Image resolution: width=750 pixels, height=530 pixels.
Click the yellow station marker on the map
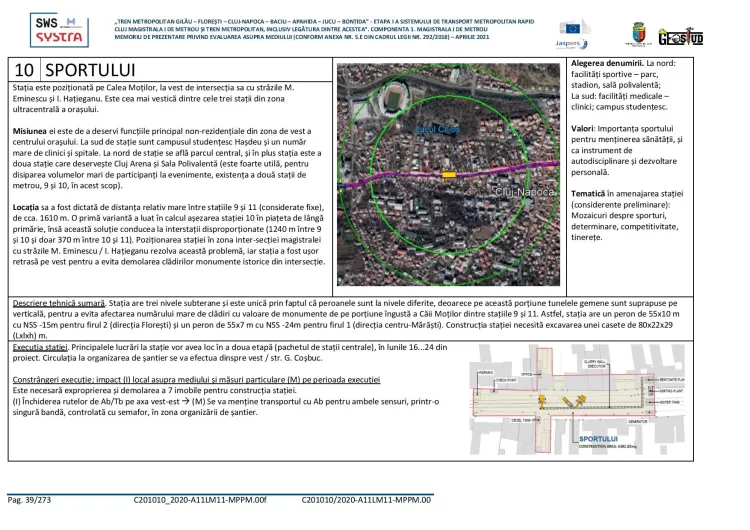[448, 173]
